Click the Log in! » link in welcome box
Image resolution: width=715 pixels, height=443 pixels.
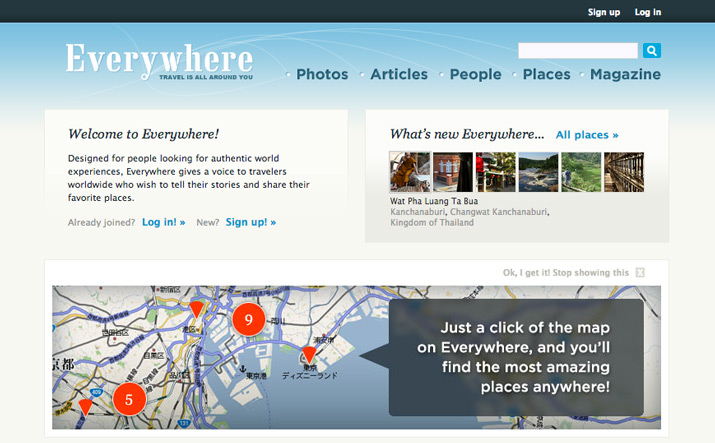pyautogui.click(x=163, y=222)
